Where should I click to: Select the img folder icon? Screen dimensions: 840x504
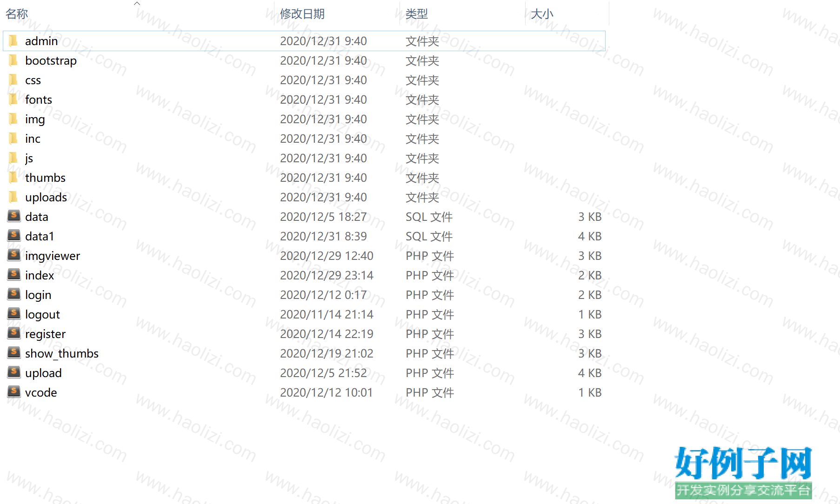[13, 119]
